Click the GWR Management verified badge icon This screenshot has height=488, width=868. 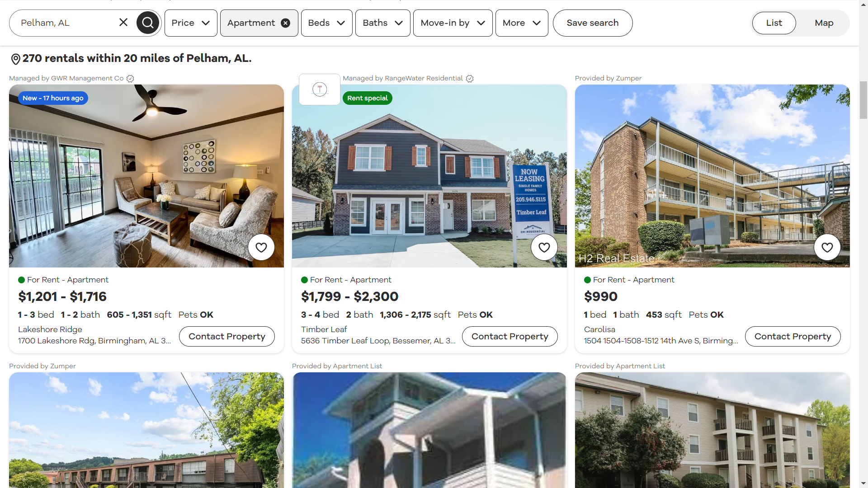[x=130, y=79]
